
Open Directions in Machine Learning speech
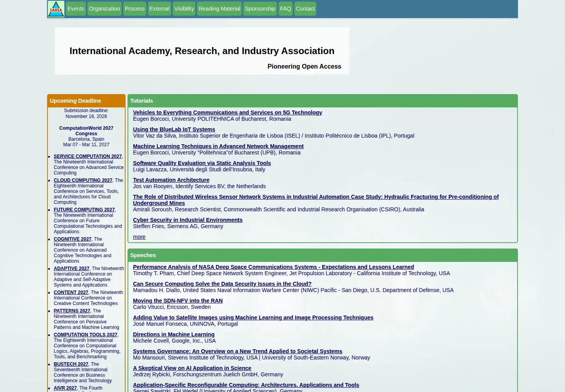(174, 334)
